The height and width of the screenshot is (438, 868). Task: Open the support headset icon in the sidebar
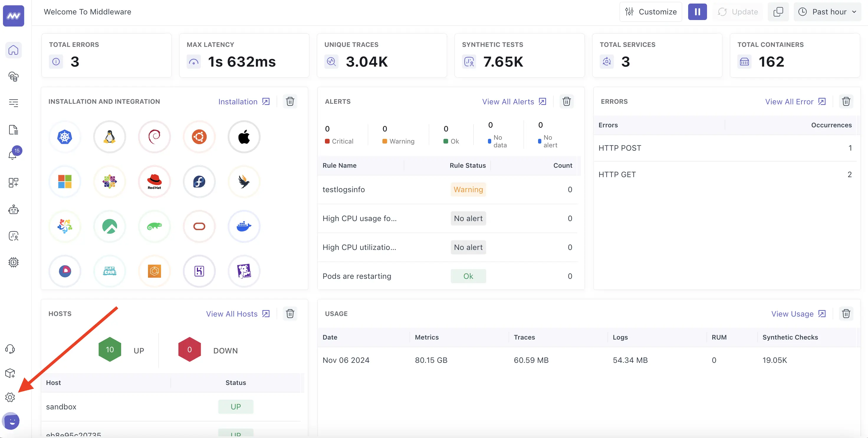click(10, 349)
